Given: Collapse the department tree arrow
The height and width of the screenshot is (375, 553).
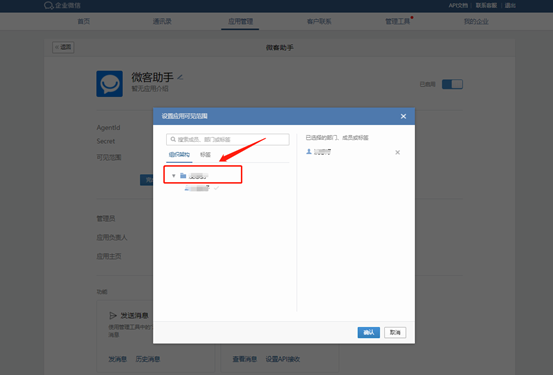Looking at the screenshot, I should point(174,175).
